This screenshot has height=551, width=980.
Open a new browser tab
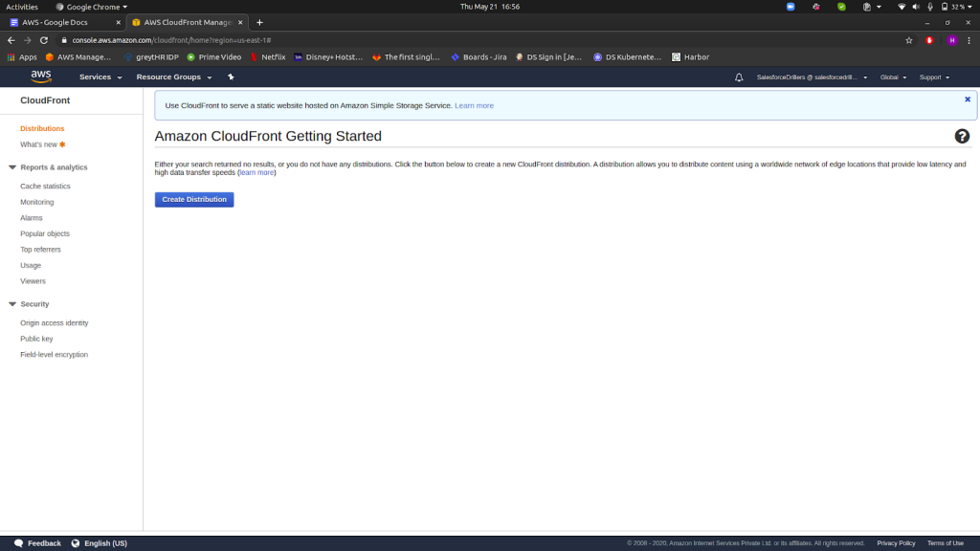[x=259, y=23]
